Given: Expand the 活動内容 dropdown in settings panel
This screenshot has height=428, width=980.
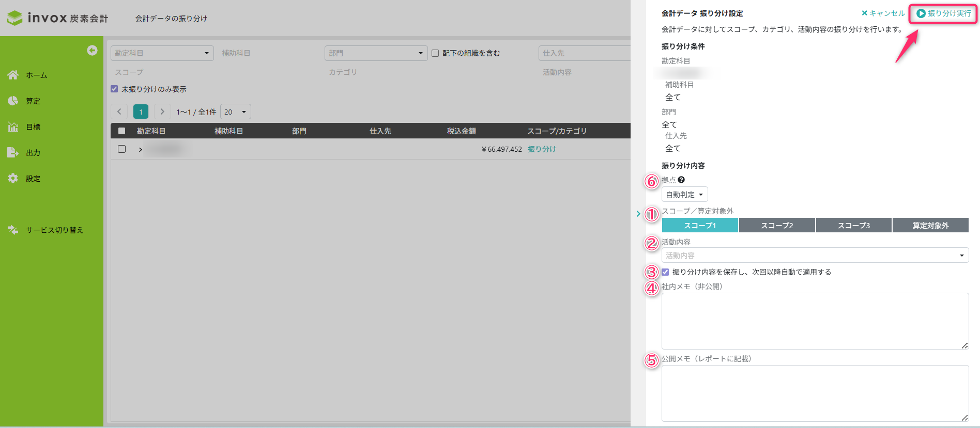Looking at the screenshot, I should (815, 255).
